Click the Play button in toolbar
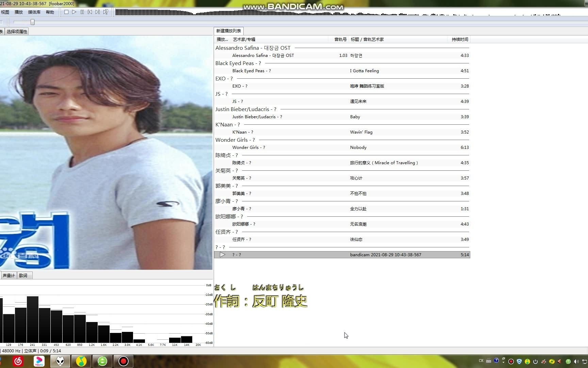The image size is (588, 368). (74, 12)
